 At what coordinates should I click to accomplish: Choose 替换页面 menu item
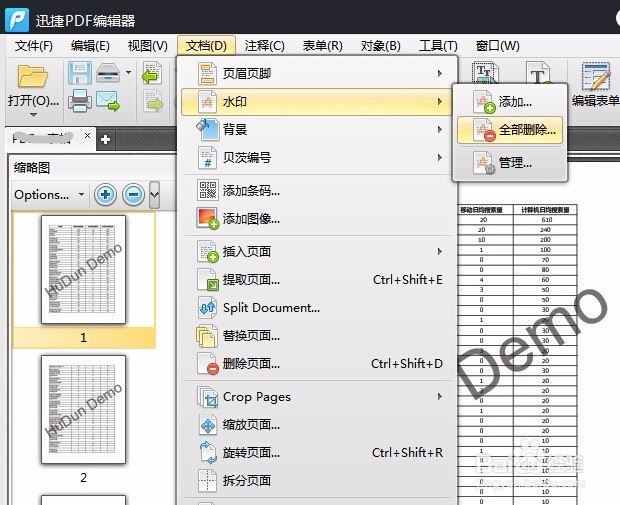[316, 336]
